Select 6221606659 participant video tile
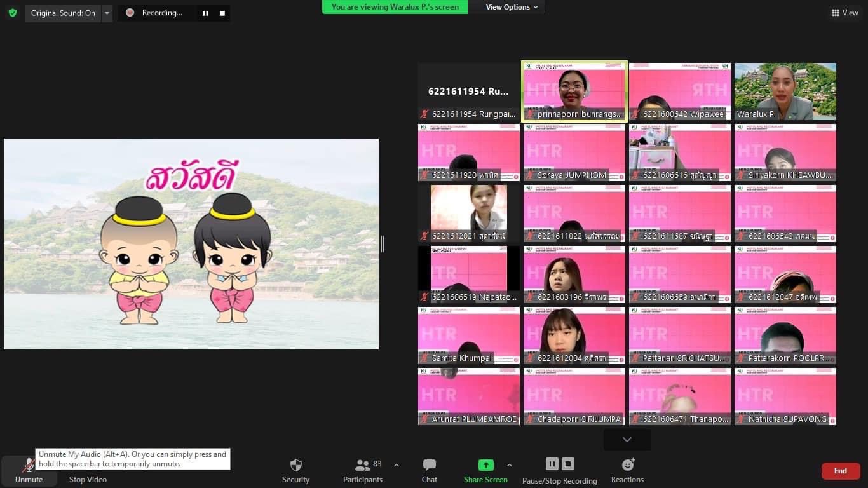Viewport: 868px width, 488px height. point(680,274)
